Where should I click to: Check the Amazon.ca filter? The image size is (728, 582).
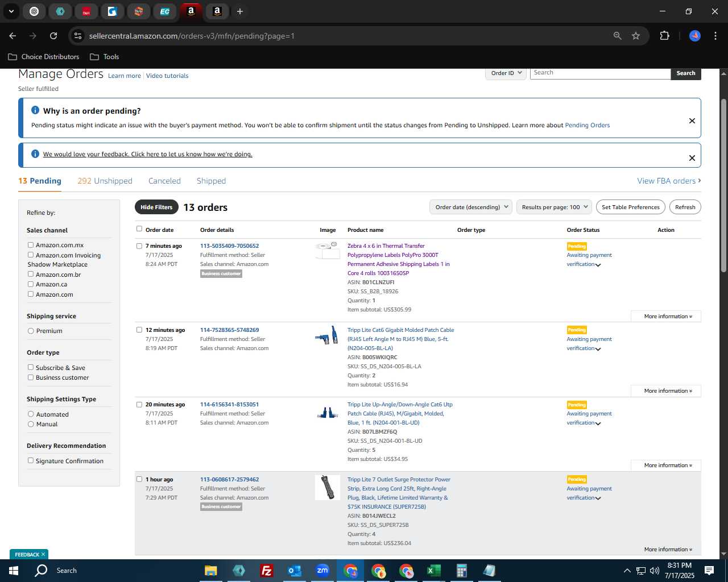(x=31, y=284)
